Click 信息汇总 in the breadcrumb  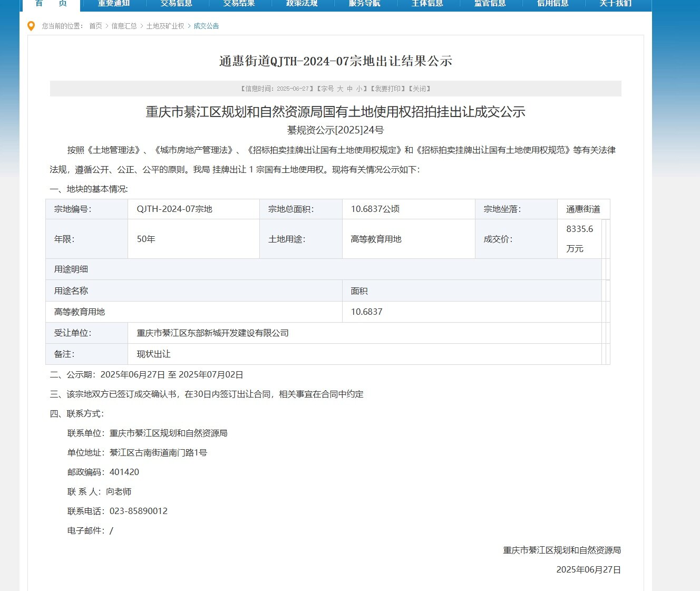[x=124, y=26]
